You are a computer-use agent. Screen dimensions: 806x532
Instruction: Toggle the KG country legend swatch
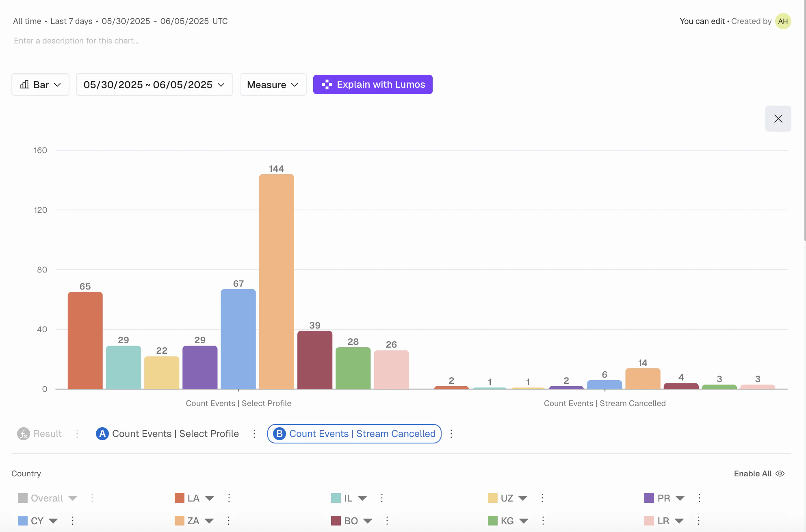tap(493, 521)
